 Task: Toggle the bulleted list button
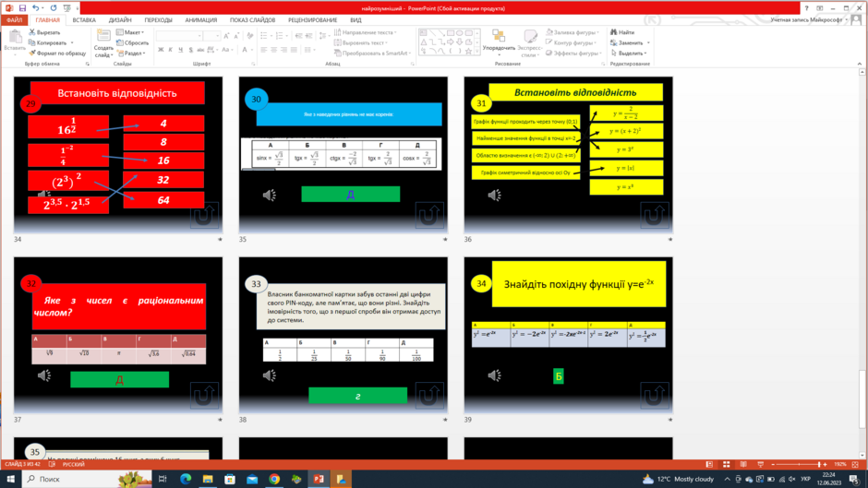coord(265,35)
